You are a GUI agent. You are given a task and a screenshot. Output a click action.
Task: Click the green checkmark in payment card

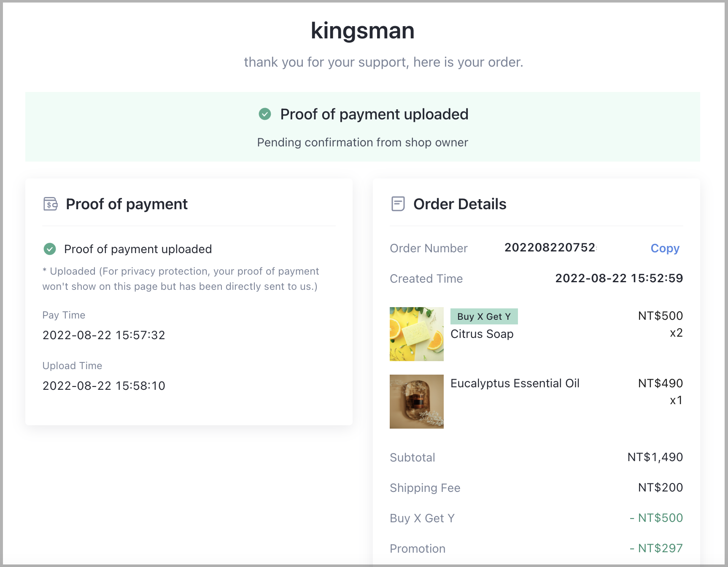click(x=50, y=249)
